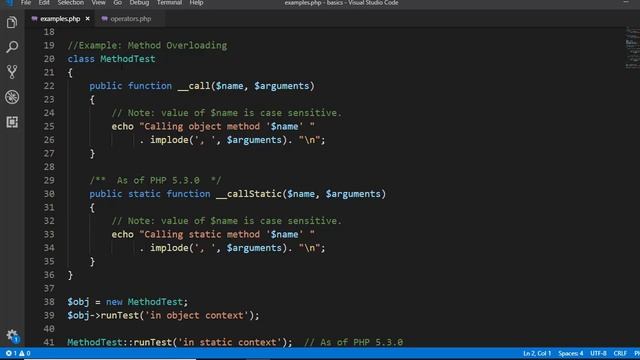The width and height of the screenshot is (640, 360).
Task: Click runTest call on line 39
Action: pyautogui.click(x=120, y=316)
